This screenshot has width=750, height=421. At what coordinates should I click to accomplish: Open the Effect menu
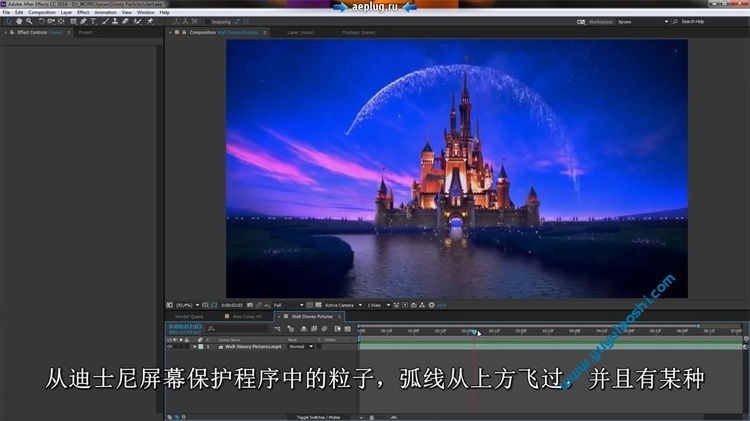pyautogui.click(x=83, y=12)
